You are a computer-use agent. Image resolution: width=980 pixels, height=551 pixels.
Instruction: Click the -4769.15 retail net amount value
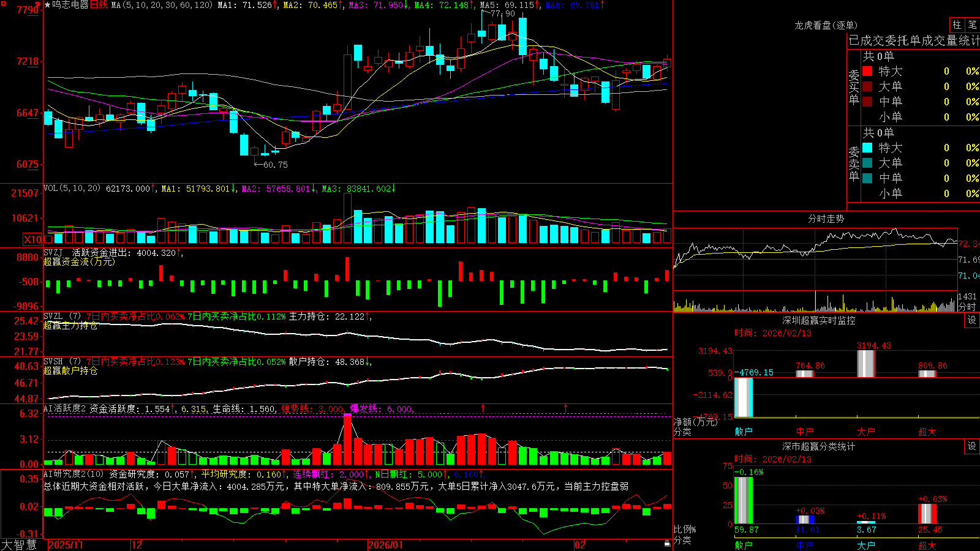coord(755,372)
